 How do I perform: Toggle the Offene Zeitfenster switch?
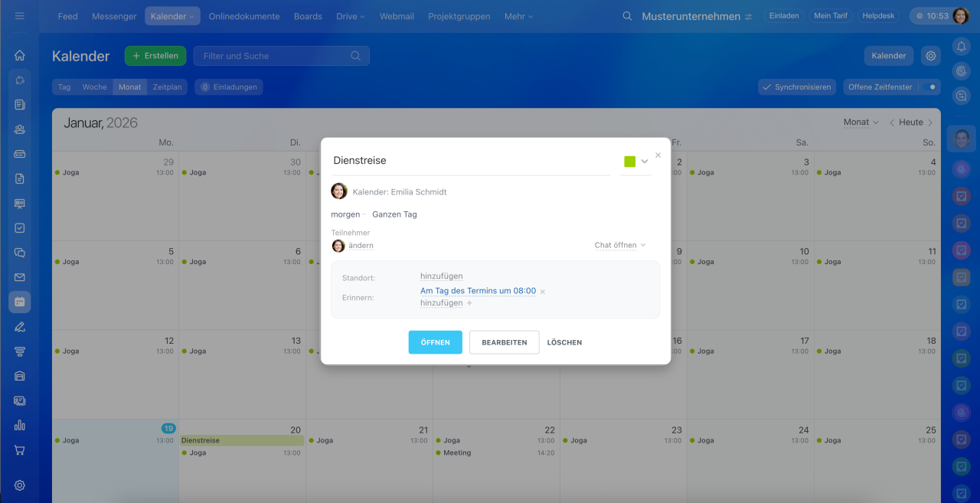coord(929,87)
